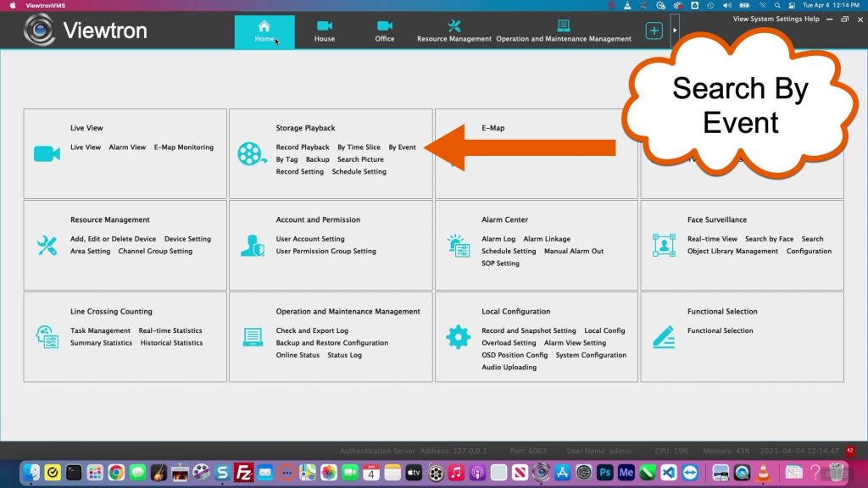Screen dimensions: 868x488
Task: Switch to the Home tab
Action: 264,31
